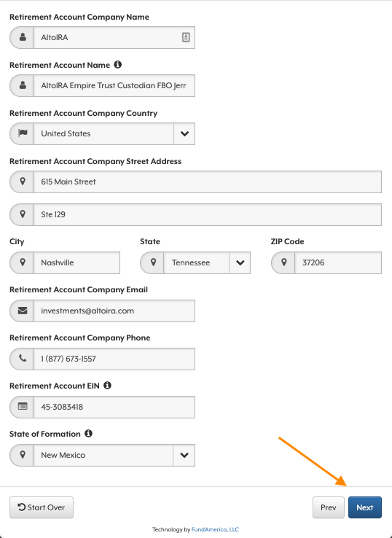Click card icon beside EIN field
Image resolution: width=392 pixels, height=538 pixels.
point(23,407)
